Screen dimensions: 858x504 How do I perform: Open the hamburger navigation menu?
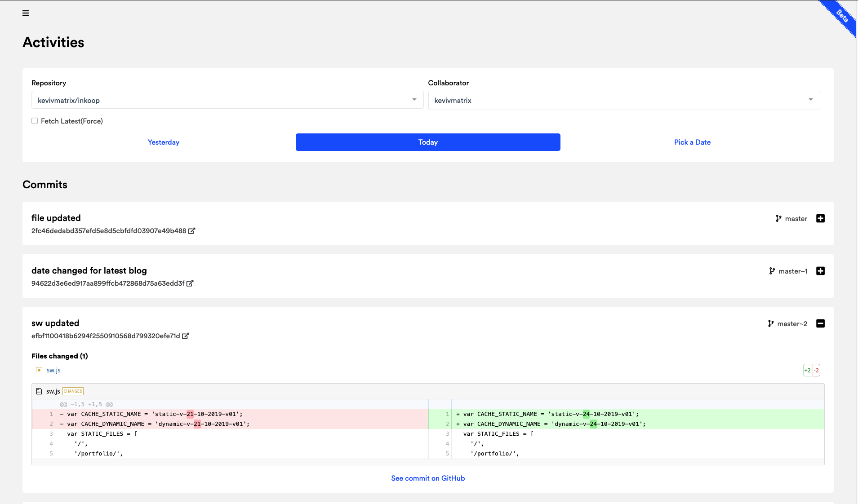pyautogui.click(x=26, y=13)
